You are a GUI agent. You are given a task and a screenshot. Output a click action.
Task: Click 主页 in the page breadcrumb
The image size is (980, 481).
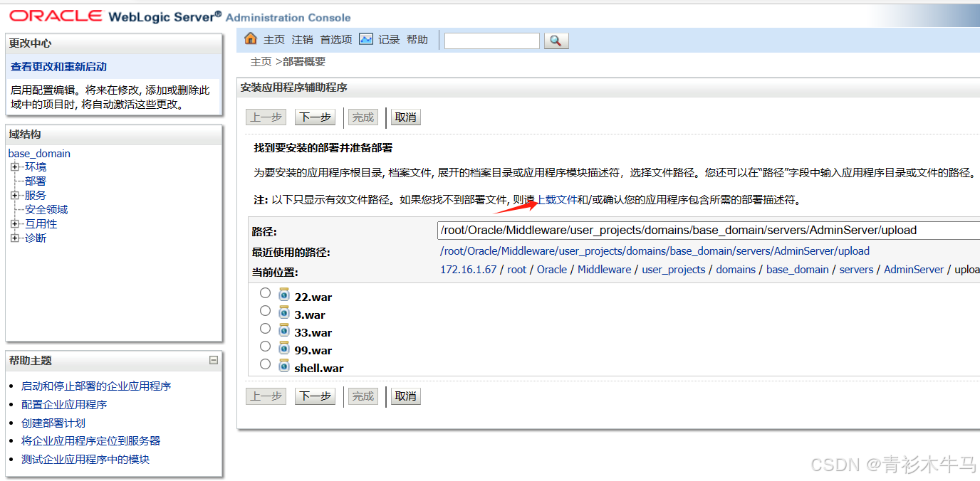(261, 62)
